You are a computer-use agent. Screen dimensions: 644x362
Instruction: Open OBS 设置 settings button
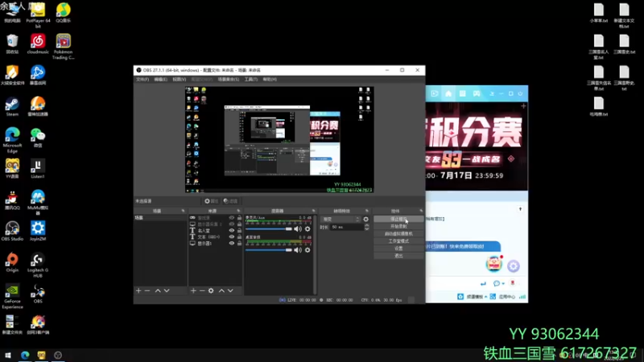coord(398,249)
